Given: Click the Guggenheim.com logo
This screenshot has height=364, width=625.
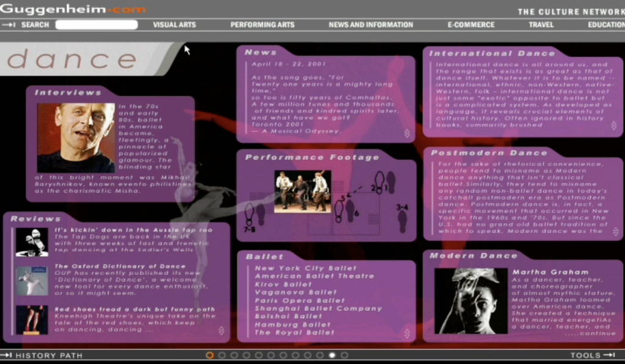Looking at the screenshot, I should point(73,9).
